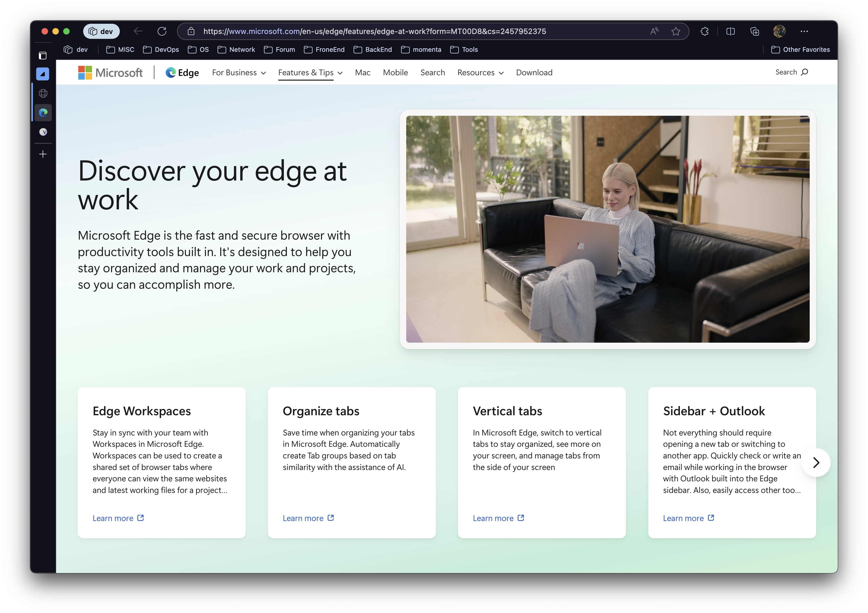Toggle split screen view
This screenshot has height=613, width=868.
(x=730, y=31)
